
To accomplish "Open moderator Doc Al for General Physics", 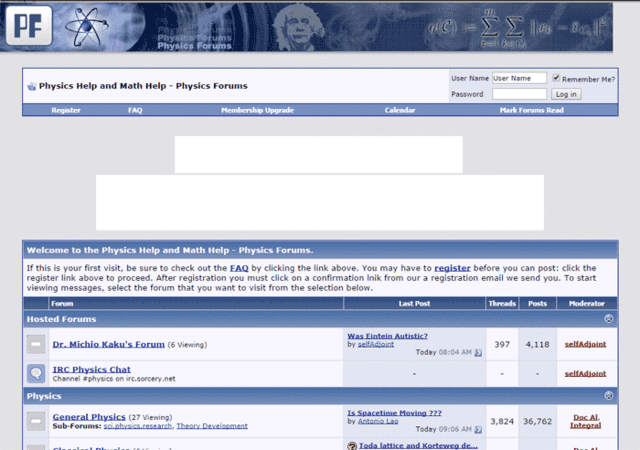I will 586,417.
